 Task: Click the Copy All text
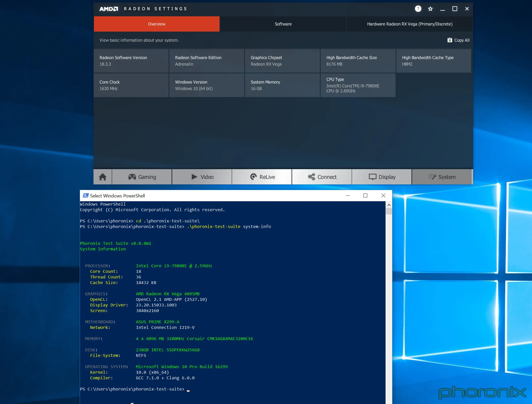click(462, 40)
